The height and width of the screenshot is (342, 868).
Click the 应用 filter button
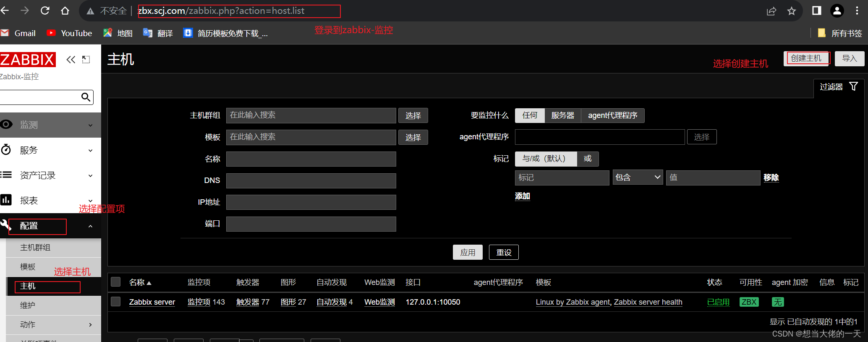pos(468,252)
